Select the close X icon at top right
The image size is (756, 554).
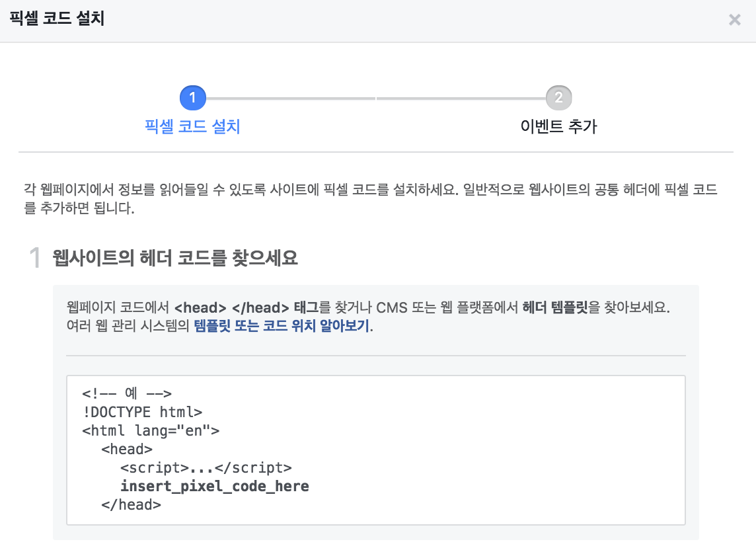(734, 20)
